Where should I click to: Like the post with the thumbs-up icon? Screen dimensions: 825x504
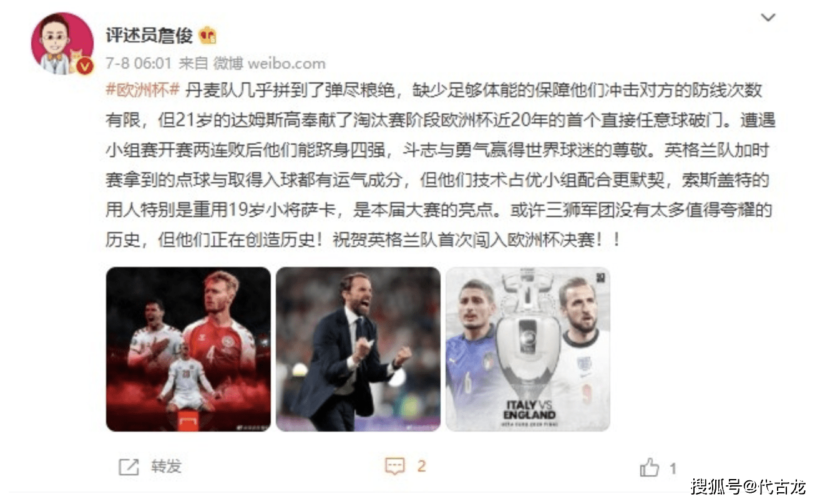650,467
